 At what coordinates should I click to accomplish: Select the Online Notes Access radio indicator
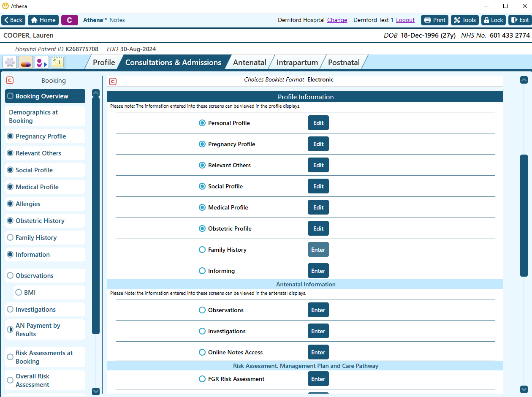(x=202, y=352)
